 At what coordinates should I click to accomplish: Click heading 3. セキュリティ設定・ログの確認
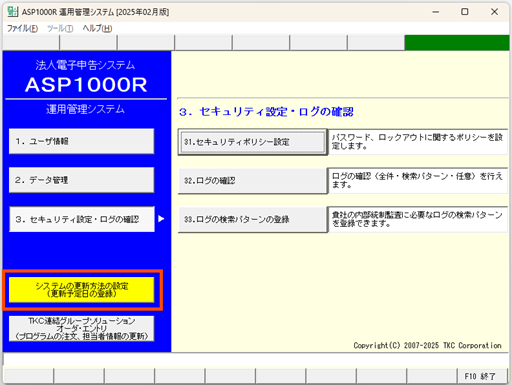[266, 112]
